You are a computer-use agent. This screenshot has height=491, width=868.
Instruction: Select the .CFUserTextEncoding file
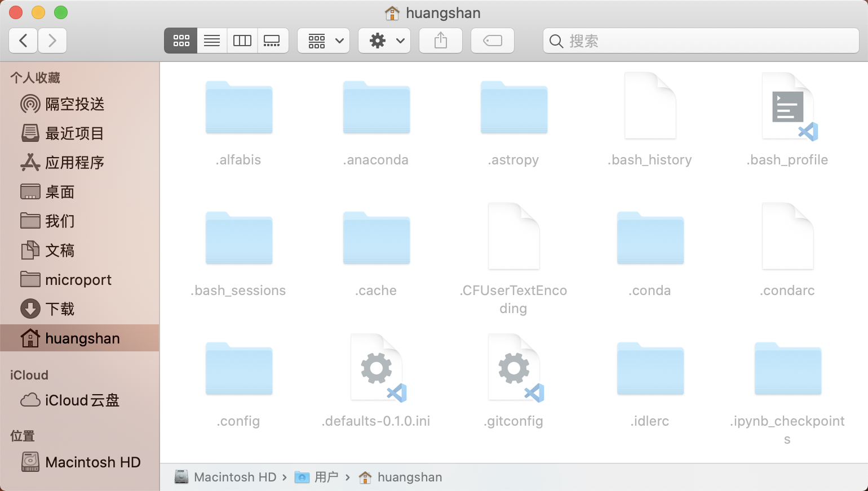(x=514, y=236)
